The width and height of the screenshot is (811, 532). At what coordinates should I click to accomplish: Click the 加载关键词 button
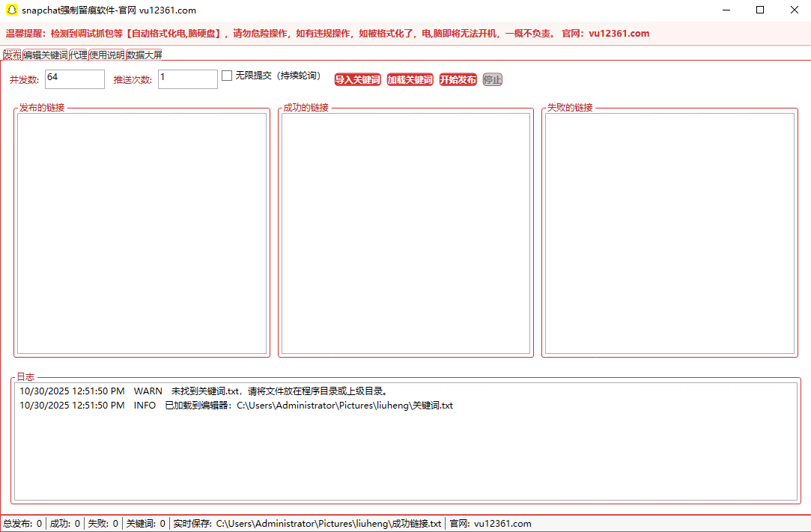[410, 80]
